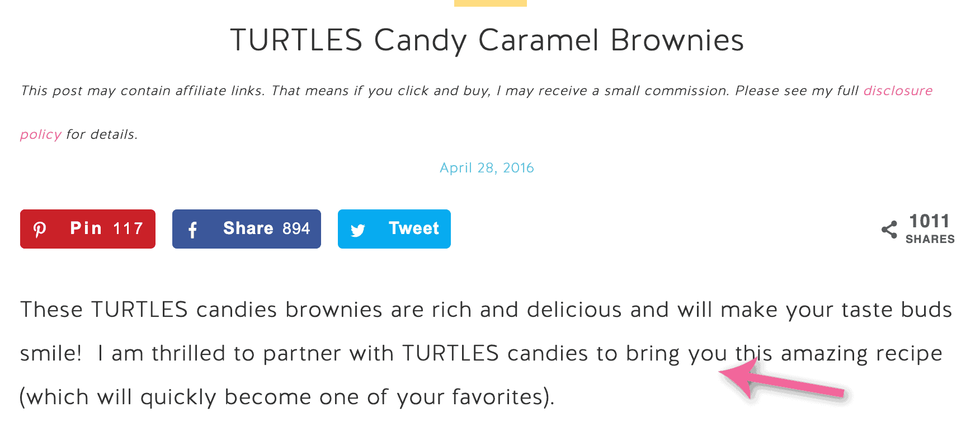Click the 894 Facebook share count

click(296, 228)
